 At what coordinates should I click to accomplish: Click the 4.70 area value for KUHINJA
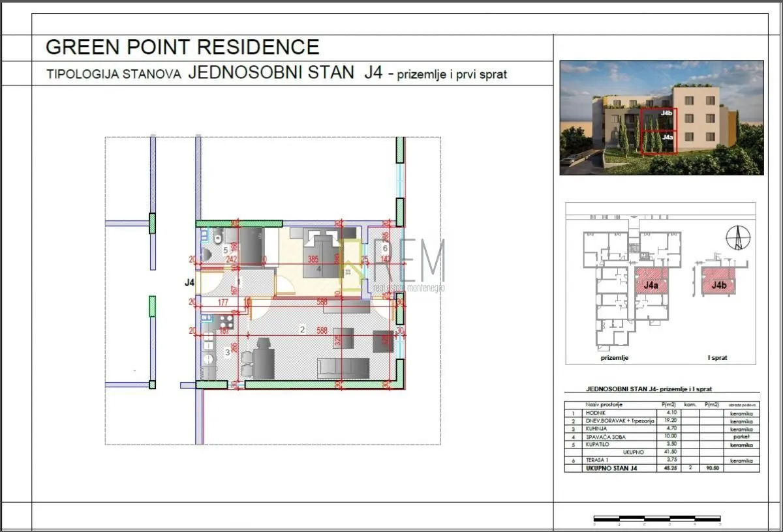pyautogui.click(x=671, y=428)
